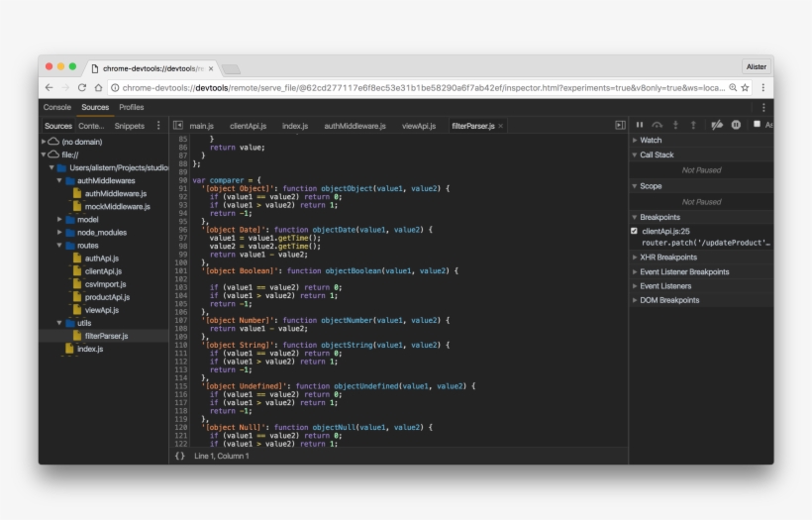Switch to the Console panel tab

[57, 107]
